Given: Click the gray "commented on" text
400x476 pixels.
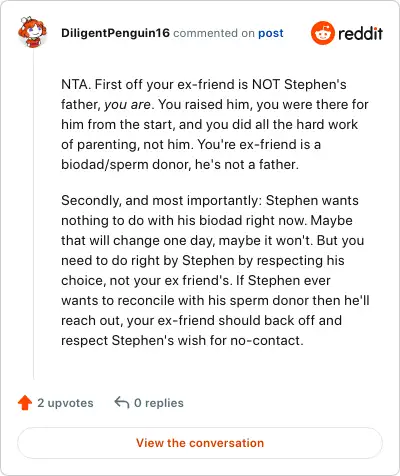Looking at the screenshot, I should pyautogui.click(x=214, y=33).
